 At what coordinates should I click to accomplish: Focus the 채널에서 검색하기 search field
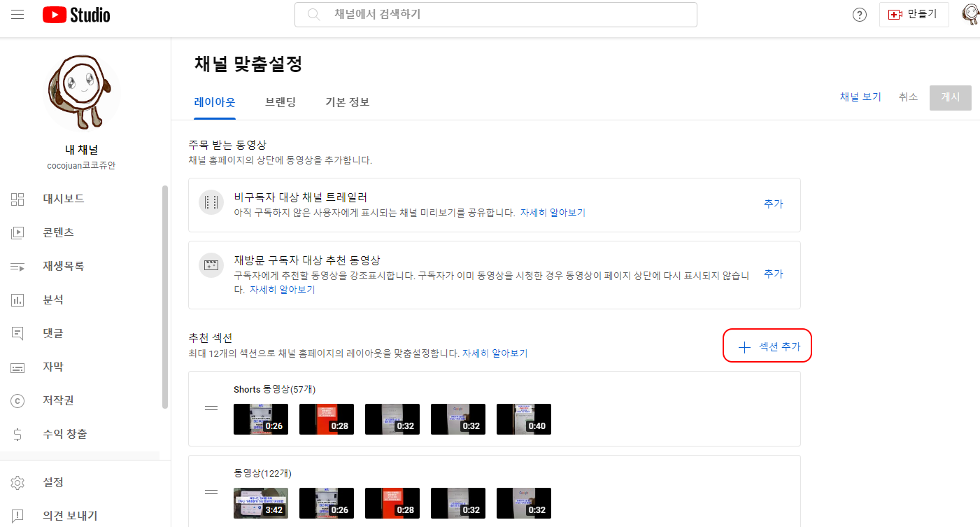(x=496, y=15)
